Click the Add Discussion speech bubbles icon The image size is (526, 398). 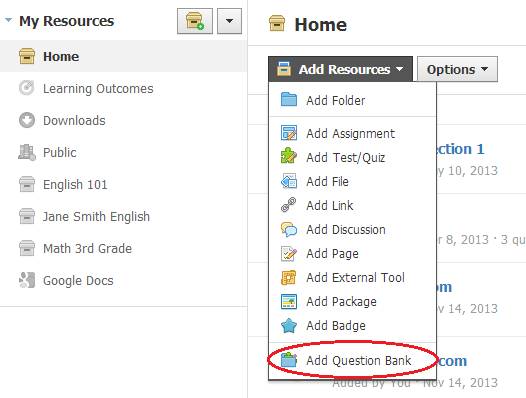289,230
